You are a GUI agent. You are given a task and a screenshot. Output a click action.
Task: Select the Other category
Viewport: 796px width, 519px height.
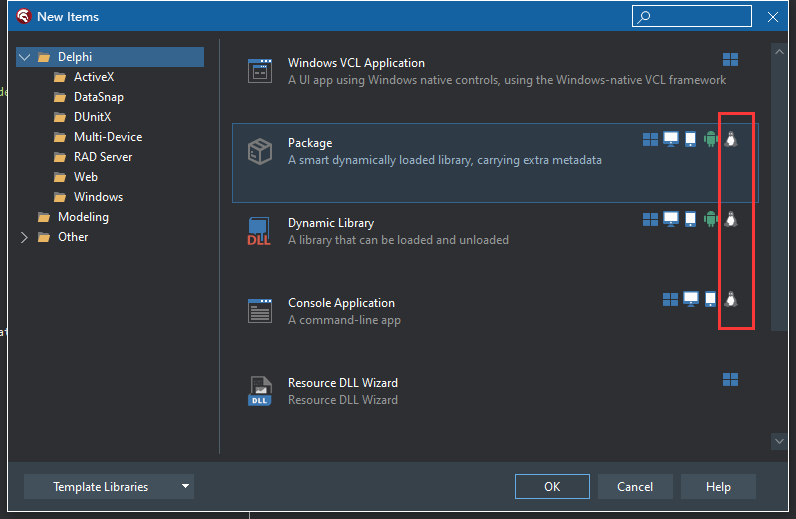coord(73,237)
